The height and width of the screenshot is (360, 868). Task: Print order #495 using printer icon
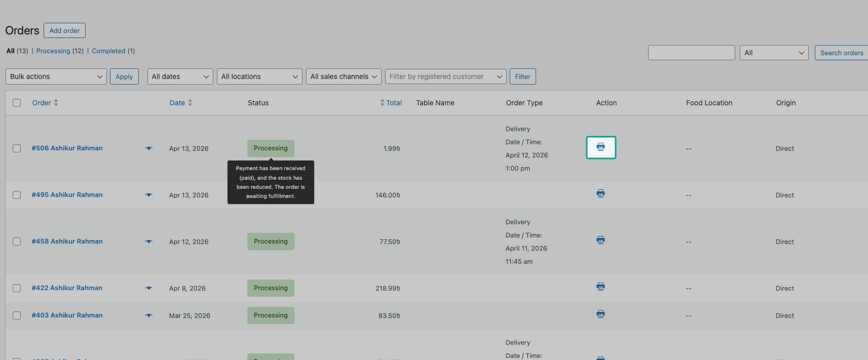(x=600, y=193)
